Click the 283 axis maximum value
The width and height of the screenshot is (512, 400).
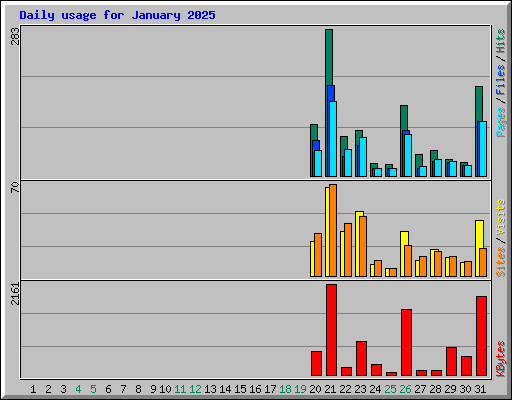[15, 36]
